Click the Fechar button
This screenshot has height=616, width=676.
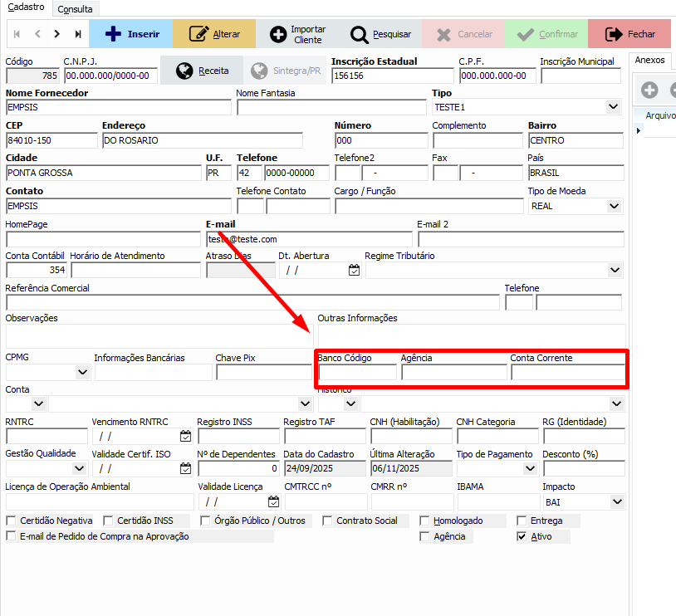pos(629,34)
